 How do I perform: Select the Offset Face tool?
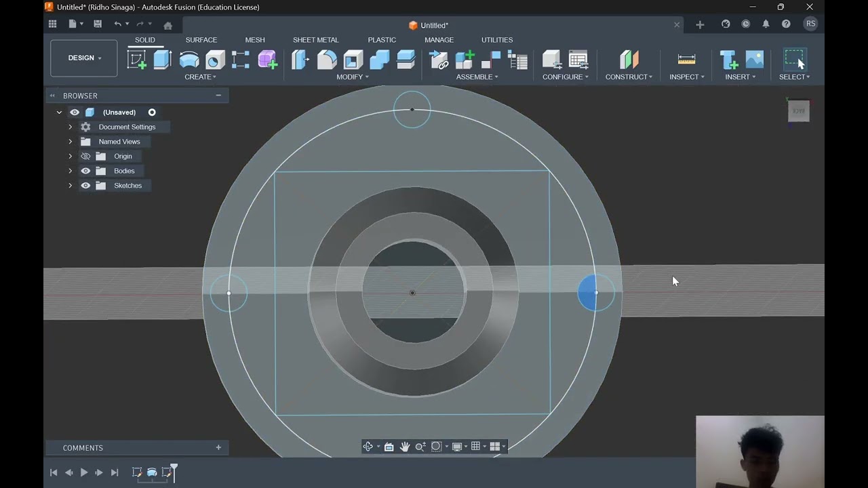[406, 60]
